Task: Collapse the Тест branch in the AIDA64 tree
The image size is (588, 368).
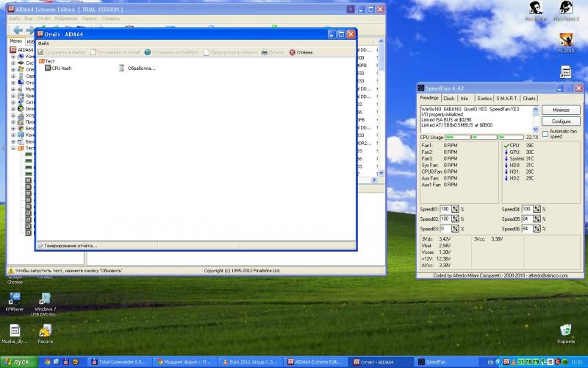Action: [13, 149]
